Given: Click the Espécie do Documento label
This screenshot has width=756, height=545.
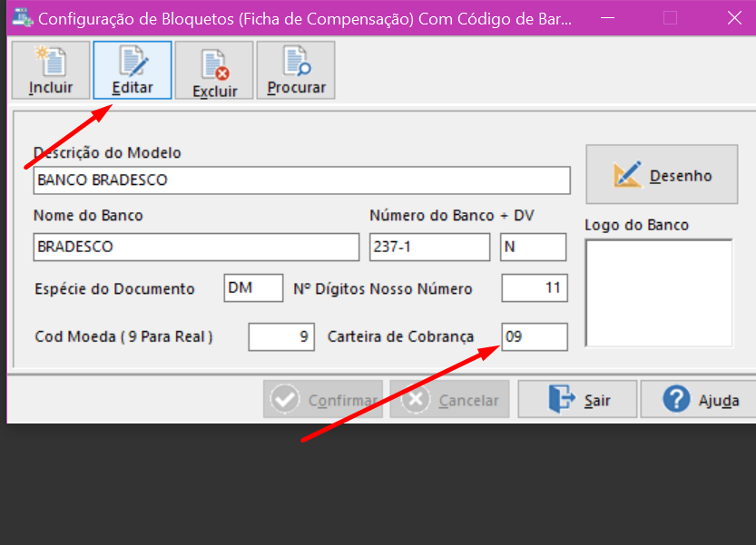Looking at the screenshot, I should (x=114, y=288).
